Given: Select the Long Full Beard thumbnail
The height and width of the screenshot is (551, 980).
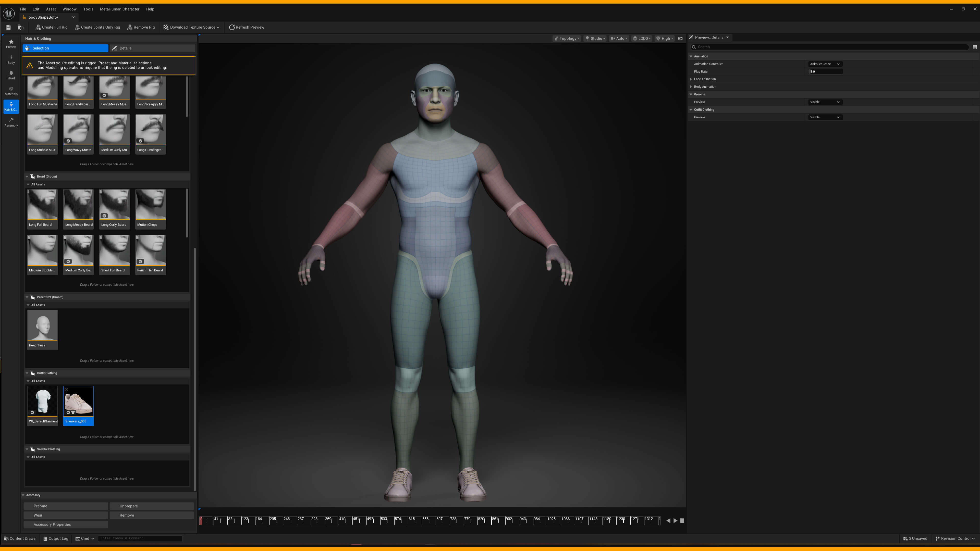Looking at the screenshot, I should 42,209.
